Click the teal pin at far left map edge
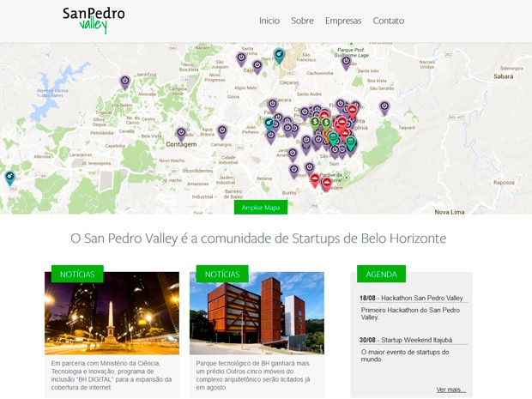The width and height of the screenshot is (532, 399). click(x=9, y=178)
